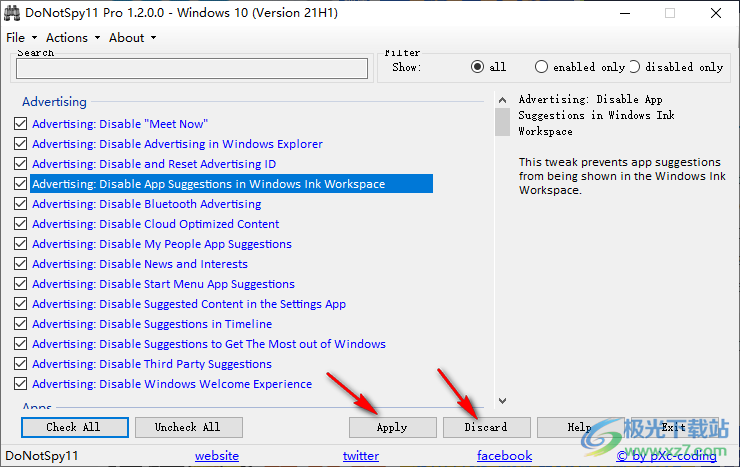Expand the About menu dropdown
Screen dimensions: 740x467
click(x=132, y=38)
